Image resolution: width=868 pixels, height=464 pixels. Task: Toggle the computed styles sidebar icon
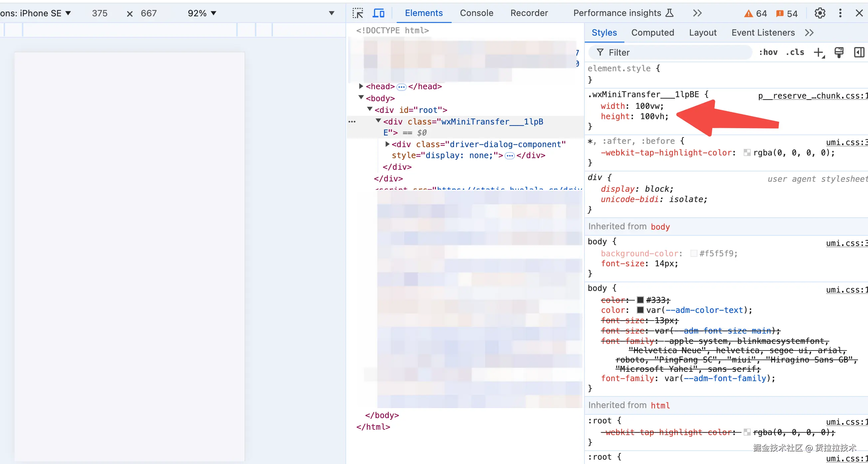(x=859, y=52)
